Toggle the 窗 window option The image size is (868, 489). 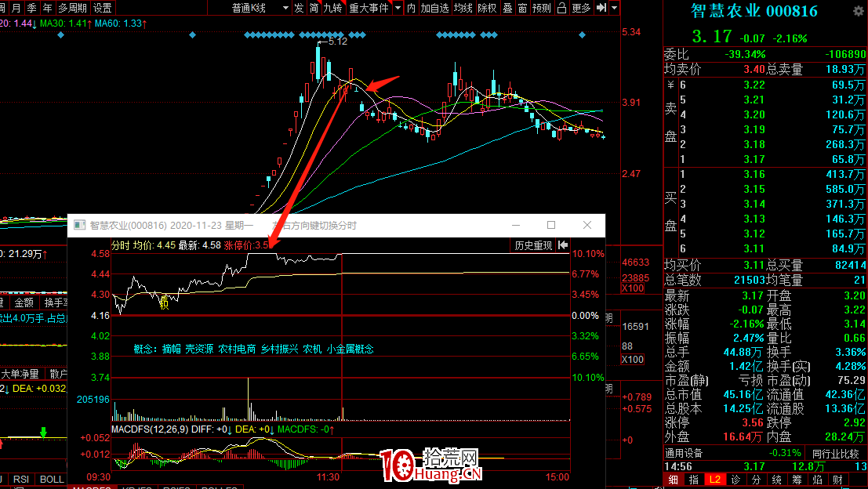522,8
